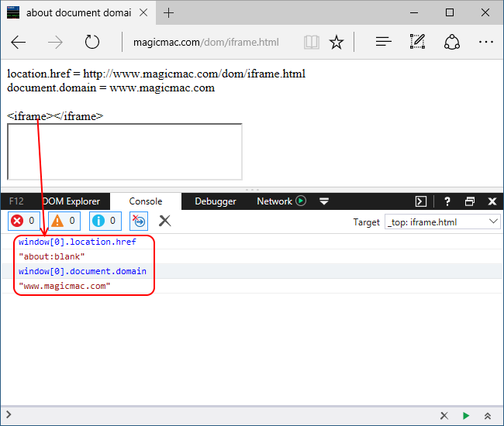The width and height of the screenshot is (504, 426).
Task: Click the Make a Web Note icon
Action: (418, 43)
